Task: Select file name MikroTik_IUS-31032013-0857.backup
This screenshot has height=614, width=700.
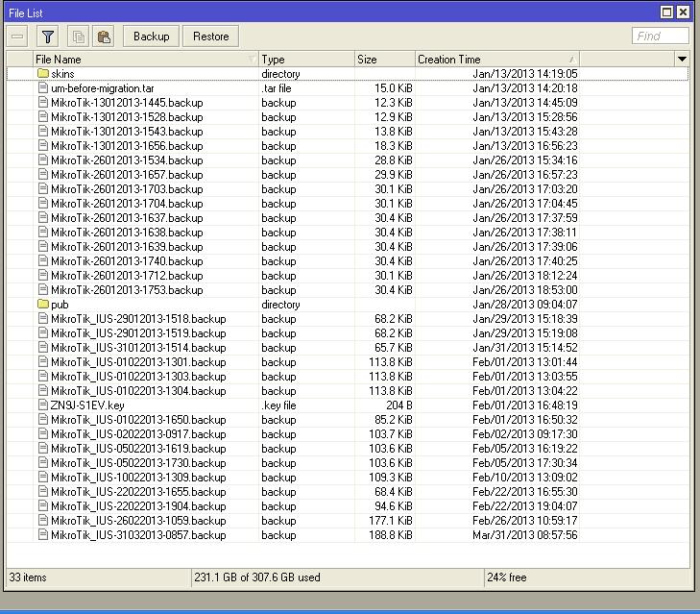Action: pos(138,535)
